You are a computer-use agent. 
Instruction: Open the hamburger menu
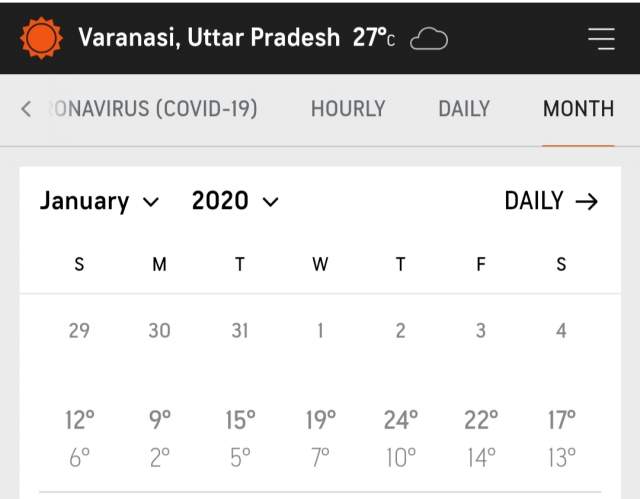point(601,38)
